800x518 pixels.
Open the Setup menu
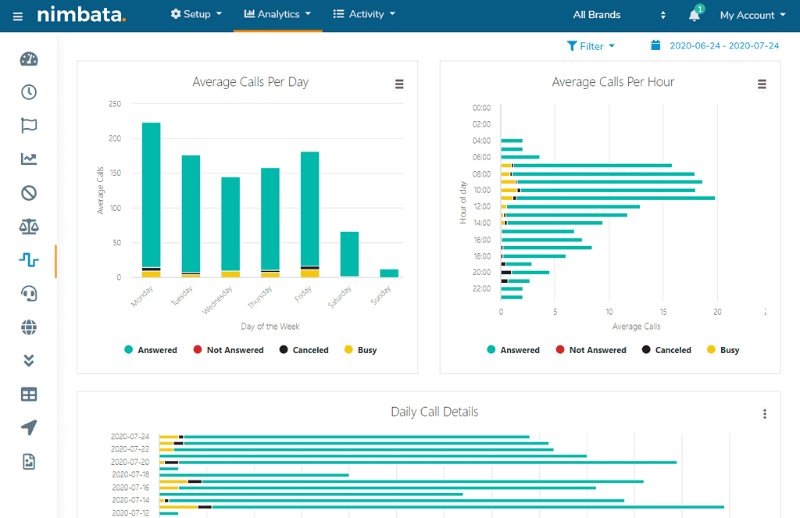click(196, 15)
